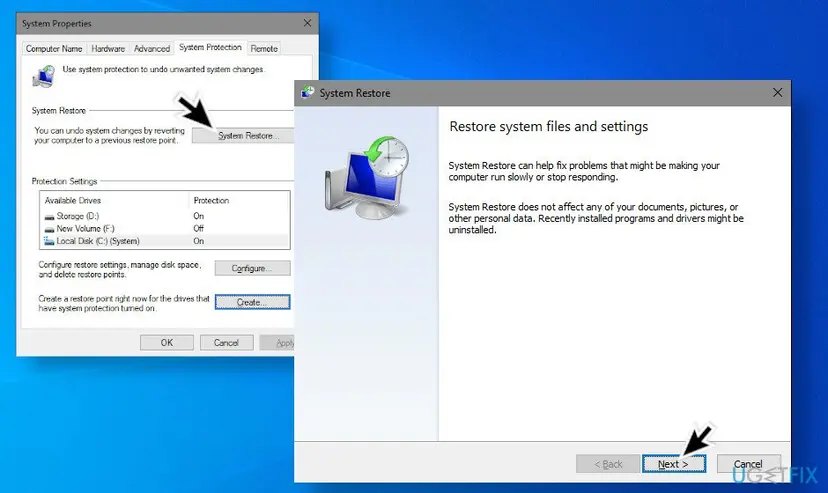
Task: Click the Create... restore point button
Action: [252, 302]
